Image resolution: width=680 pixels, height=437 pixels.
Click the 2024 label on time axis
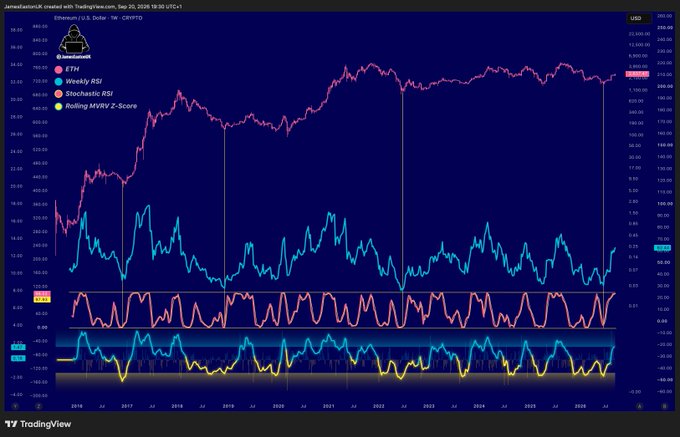[479, 406]
